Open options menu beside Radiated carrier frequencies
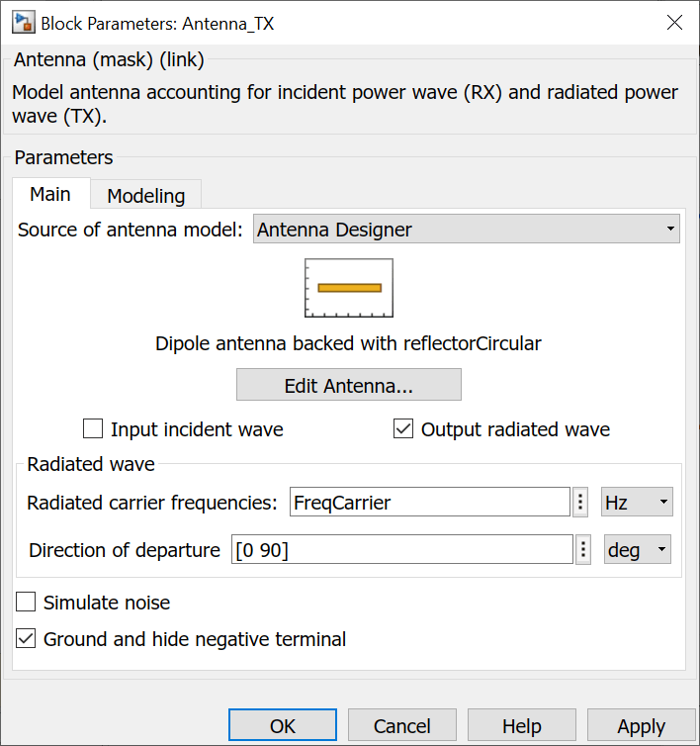Image resolution: width=700 pixels, height=746 pixels. 581,503
